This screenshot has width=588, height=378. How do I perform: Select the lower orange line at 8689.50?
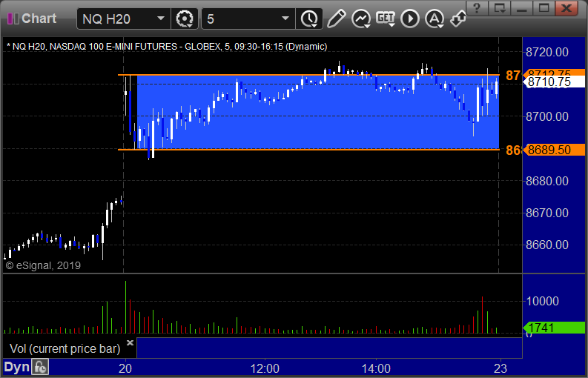308,150
